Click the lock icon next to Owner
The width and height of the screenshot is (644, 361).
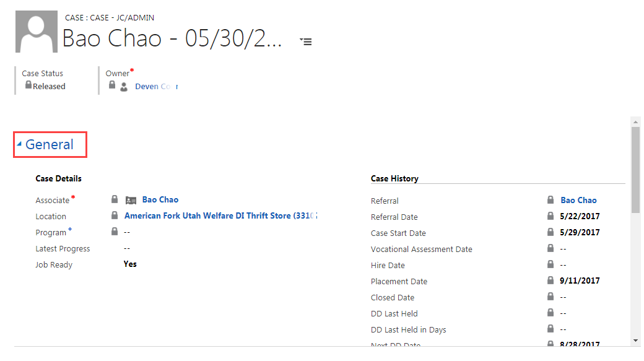pyautogui.click(x=112, y=85)
